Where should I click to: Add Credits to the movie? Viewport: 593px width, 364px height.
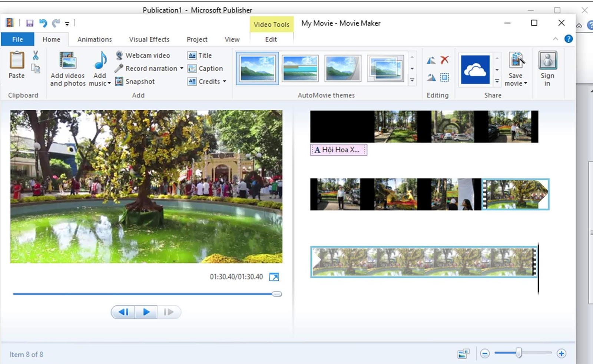click(204, 82)
